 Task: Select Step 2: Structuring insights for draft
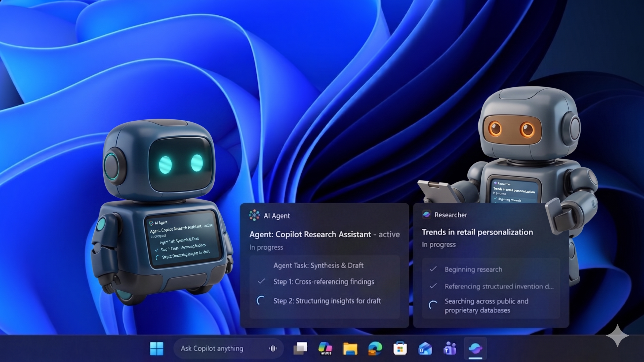coord(327,301)
